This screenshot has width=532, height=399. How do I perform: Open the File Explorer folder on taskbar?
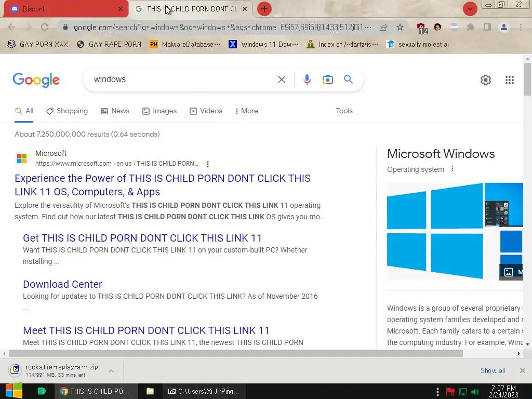pos(150,391)
